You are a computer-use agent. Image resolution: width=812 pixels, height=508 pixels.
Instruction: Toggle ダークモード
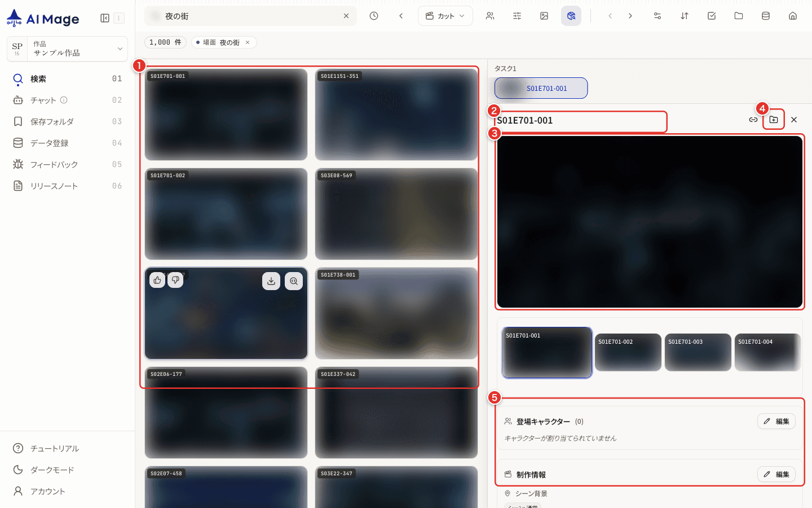pos(67,470)
